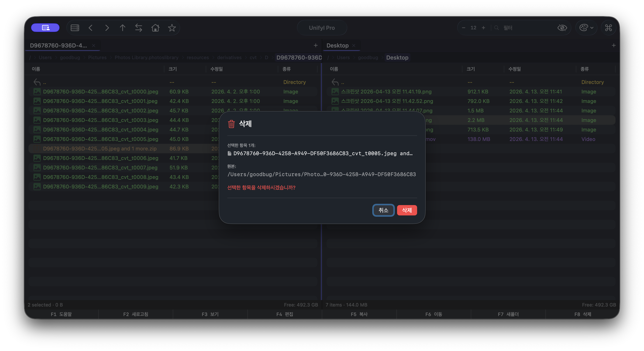Click the panel layout icon in toolbar
The image size is (644, 351).
point(75,28)
